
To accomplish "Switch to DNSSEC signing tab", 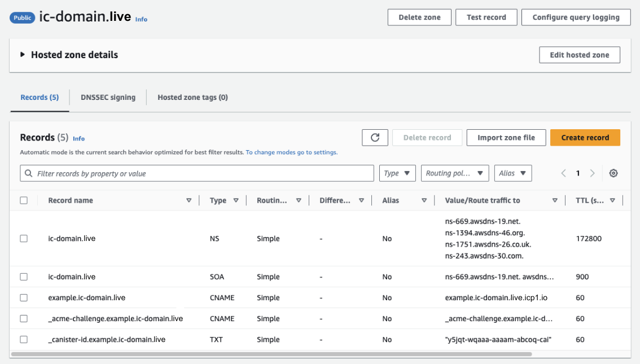I will 108,98.
